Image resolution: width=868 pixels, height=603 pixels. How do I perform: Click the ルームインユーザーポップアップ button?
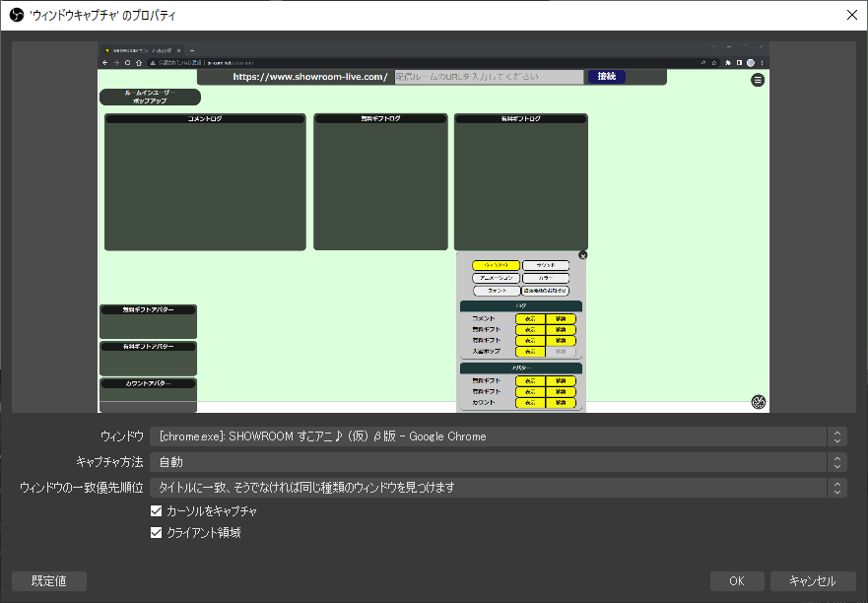click(x=150, y=97)
